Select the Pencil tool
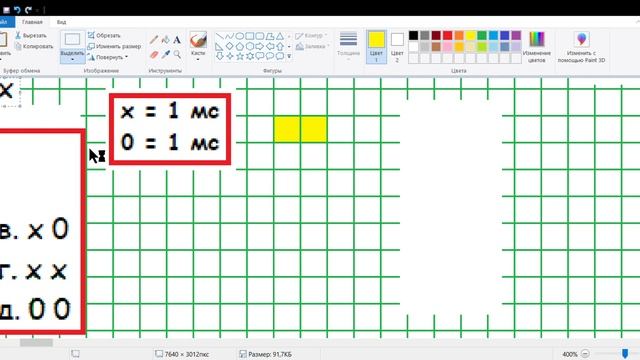Screen dimensions: 640x360 point(154,40)
